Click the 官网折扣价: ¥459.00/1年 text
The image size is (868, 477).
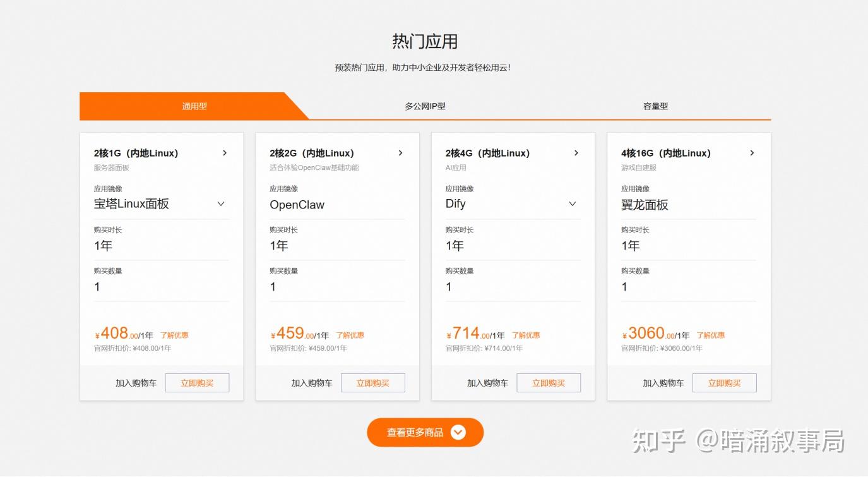coord(308,348)
